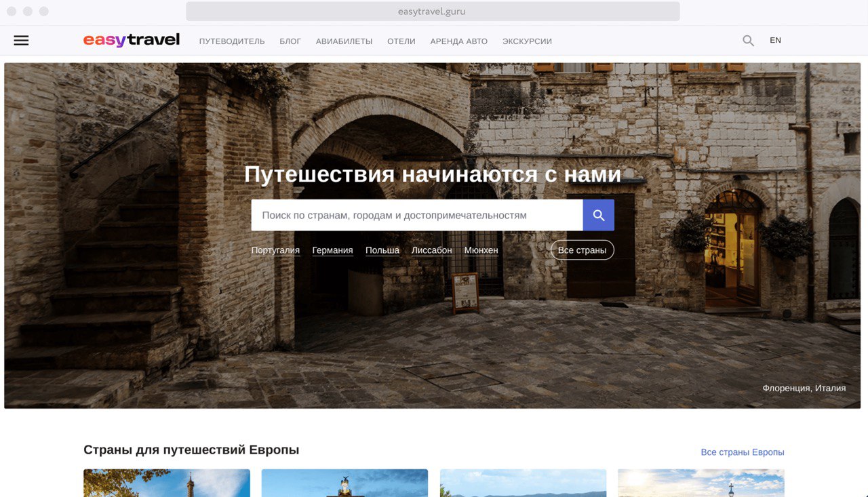Go to Экскурсии in the navbar
Screen dimensions: 868x497
[527, 41]
